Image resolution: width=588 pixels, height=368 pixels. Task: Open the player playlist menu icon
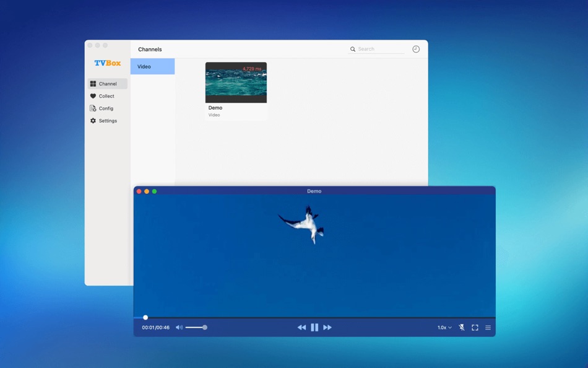488,328
